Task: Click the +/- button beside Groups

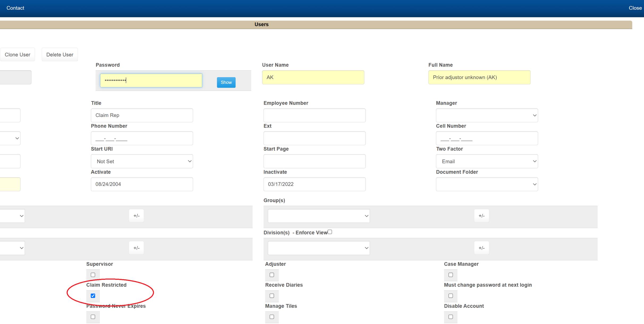Action: point(481,216)
